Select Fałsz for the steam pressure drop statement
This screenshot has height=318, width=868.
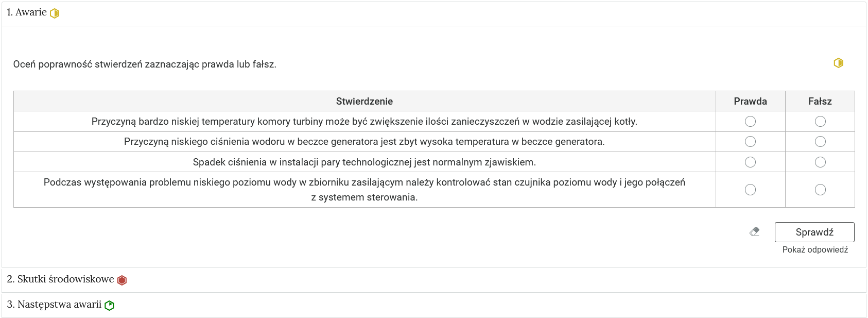[x=820, y=162]
